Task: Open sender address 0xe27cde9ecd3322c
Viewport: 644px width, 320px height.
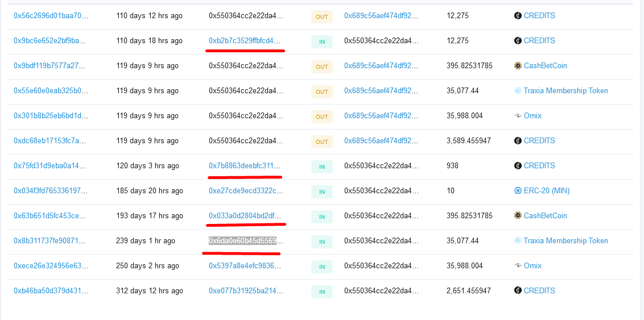Action: (x=246, y=191)
